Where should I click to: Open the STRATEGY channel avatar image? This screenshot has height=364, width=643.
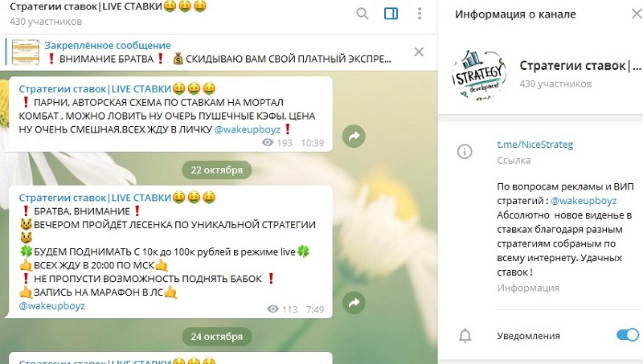[x=479, y=75]
